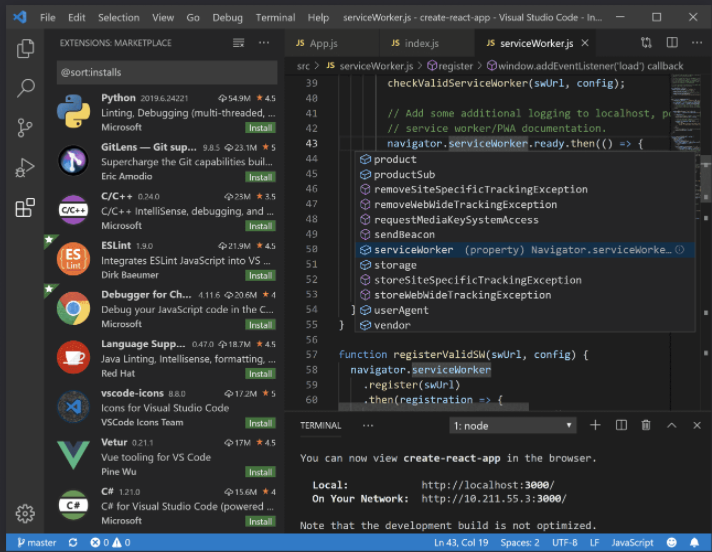
Task: Open the ESLint extension icon
Action: tap(74, 259)
